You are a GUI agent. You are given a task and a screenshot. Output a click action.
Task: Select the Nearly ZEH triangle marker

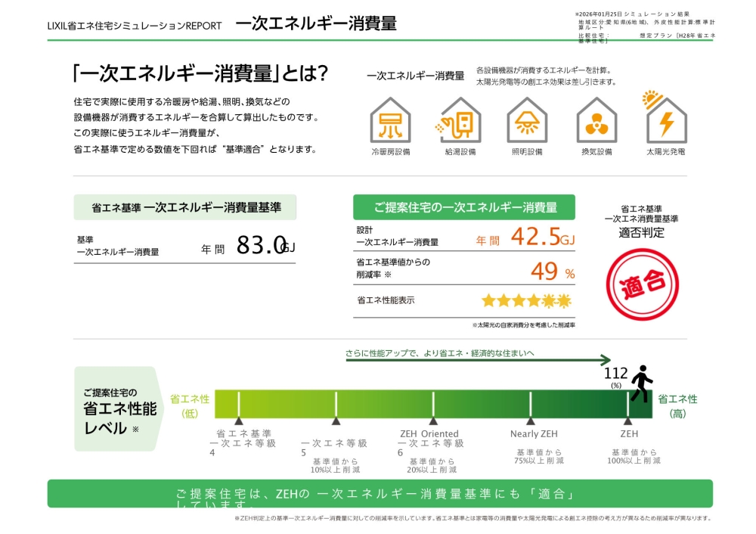[531, 421]
